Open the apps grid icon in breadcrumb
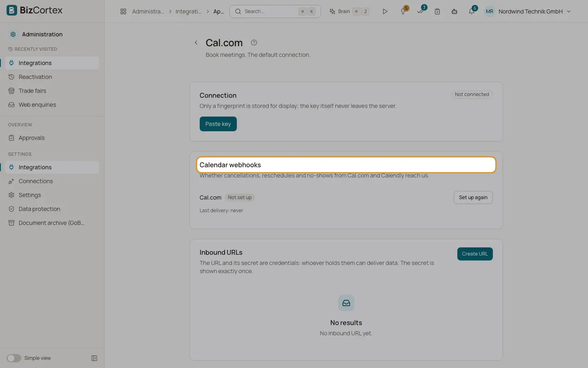This screenshot has width=588, height=368. pyautogui.click(x=123, y=11)
